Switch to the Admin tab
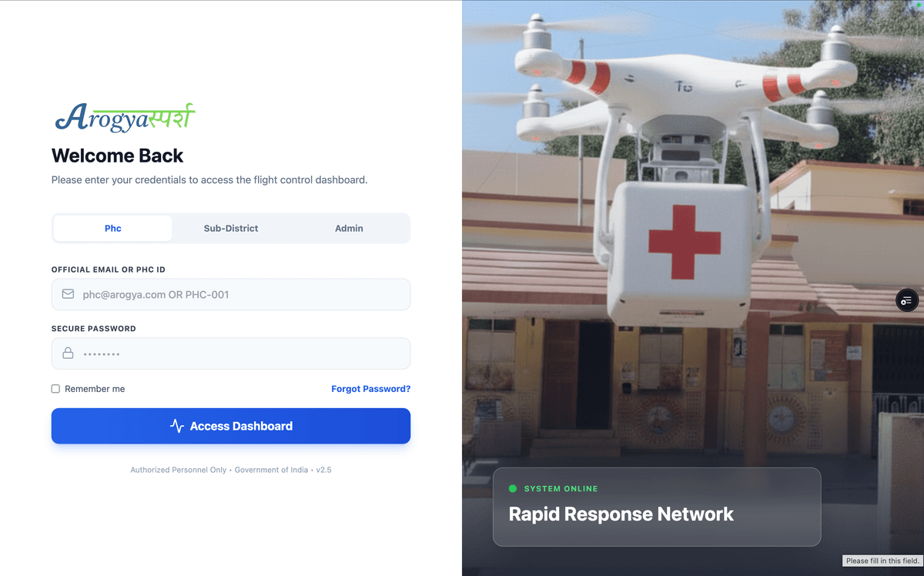Viewport: 924px width, 576px height. [349, 228]
